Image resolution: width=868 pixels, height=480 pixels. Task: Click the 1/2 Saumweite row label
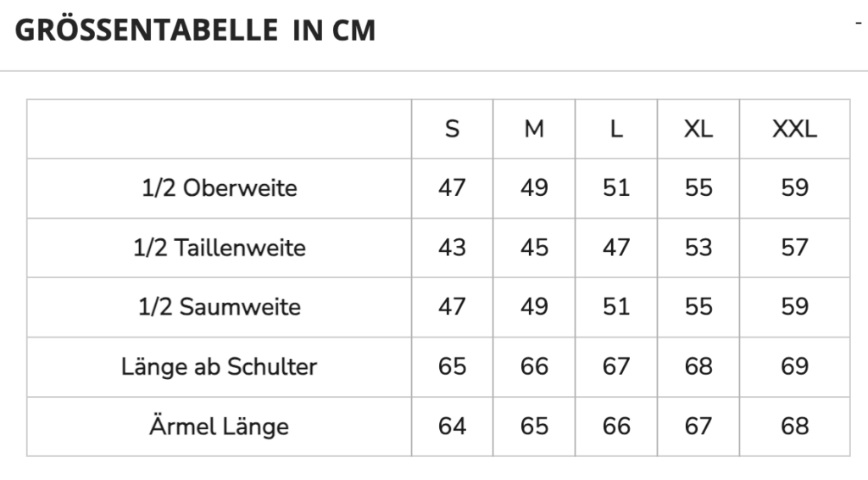(x=220, y=307)
